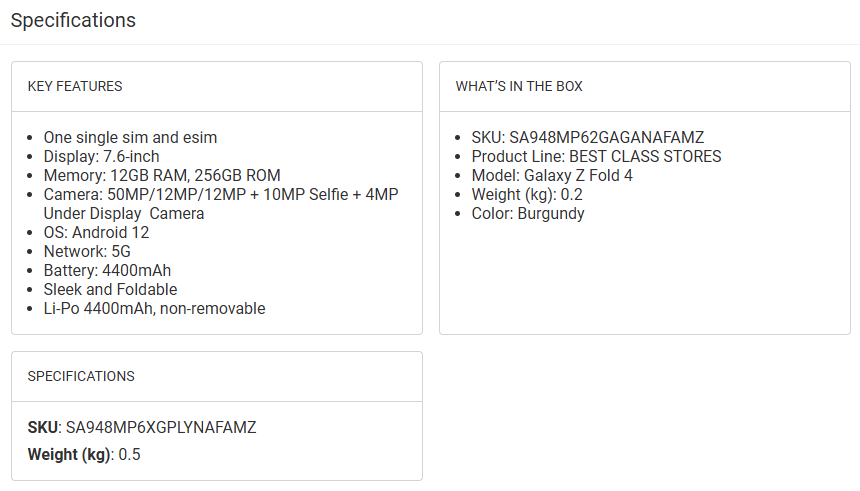Click the Weight (kg): 0.2 entry

tap(527, 194)
